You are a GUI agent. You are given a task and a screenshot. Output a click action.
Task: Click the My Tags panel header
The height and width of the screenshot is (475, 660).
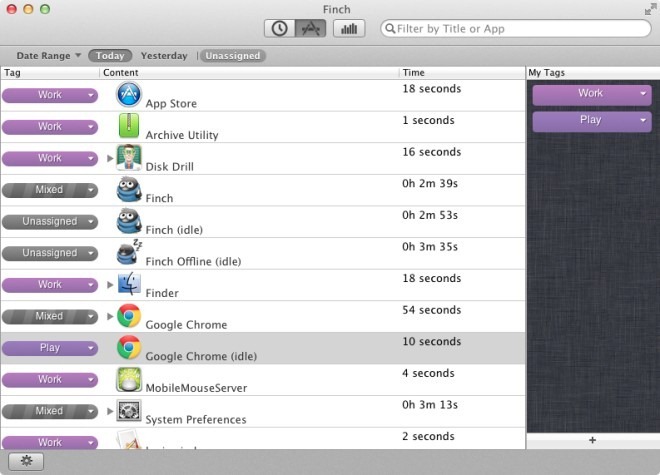pyautogui.click(x=593, y=72)
